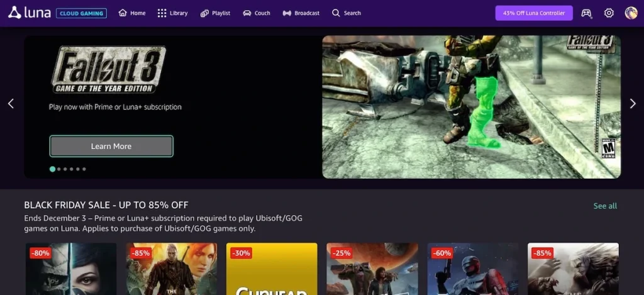The image size is (644, 295).
Task: Go to Home in navigation
Action: pyautogui.click(x=132, y=13)
